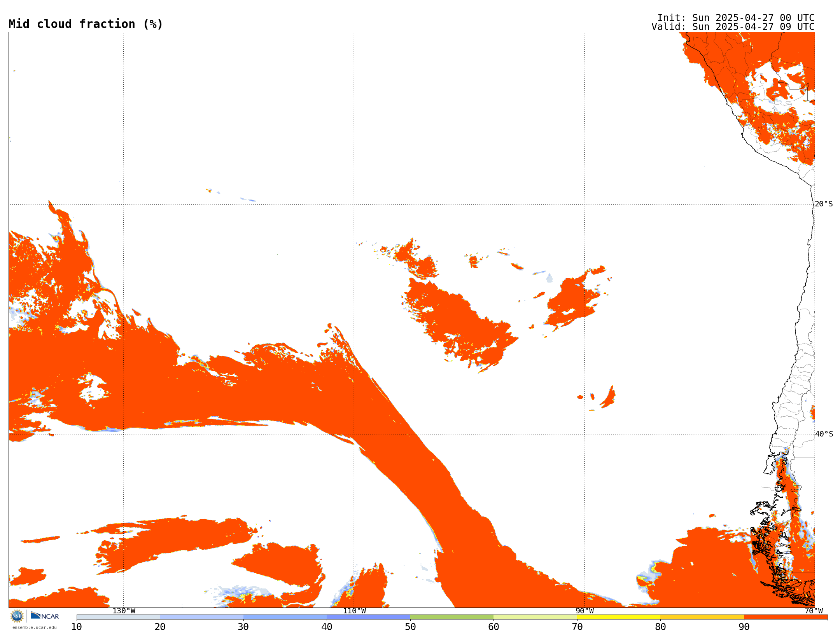Click the 20–30 pale blue colorbar segment
Screen dimensions: 840x632
coord(201,617)
